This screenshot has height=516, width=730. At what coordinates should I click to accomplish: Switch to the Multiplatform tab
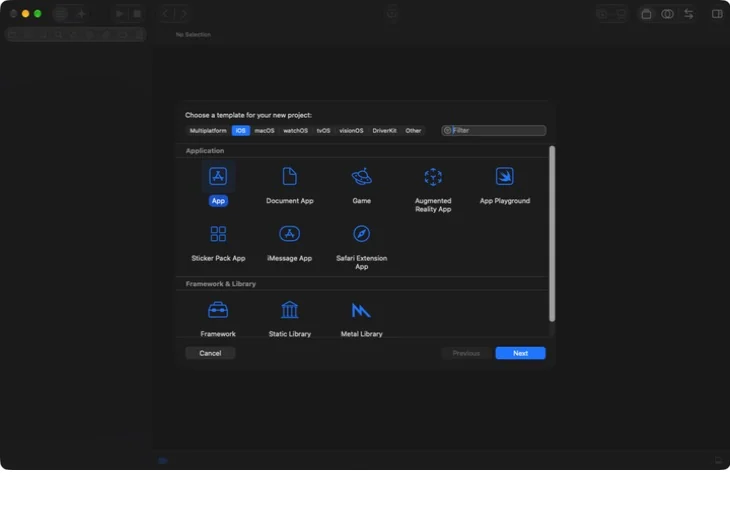(208, 130)
